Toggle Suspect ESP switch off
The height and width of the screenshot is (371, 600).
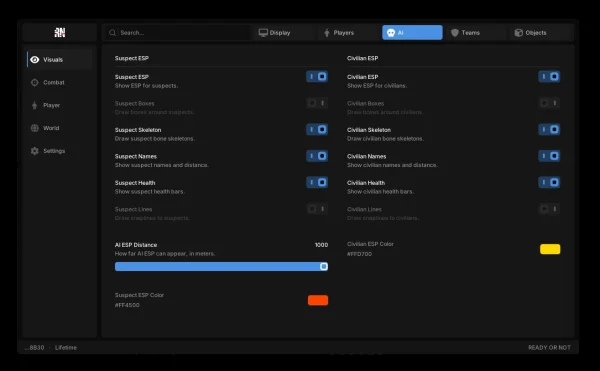point(317,76)
